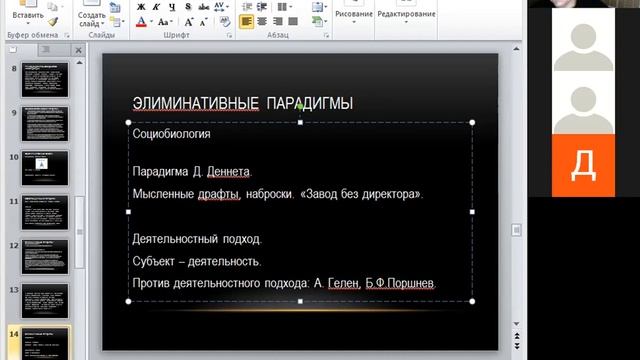Click the line Деятельностный подход
The image size is (640, 360).
[x=197, y=239]
